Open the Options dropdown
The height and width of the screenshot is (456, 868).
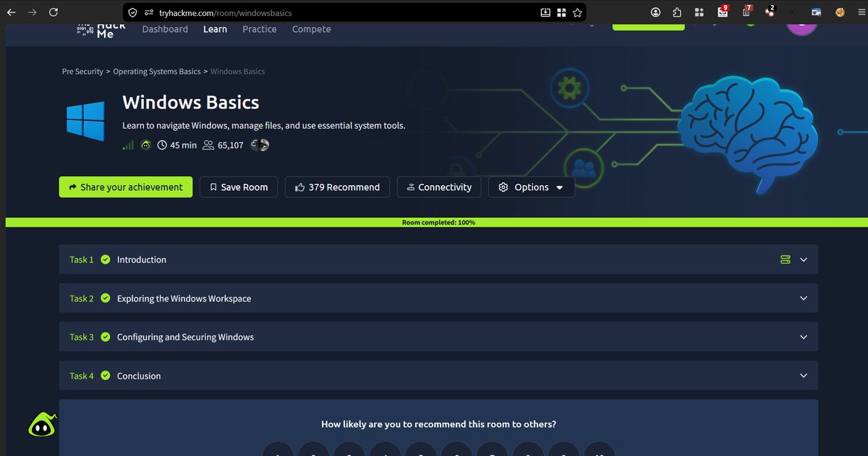click(x=532, y=187)
